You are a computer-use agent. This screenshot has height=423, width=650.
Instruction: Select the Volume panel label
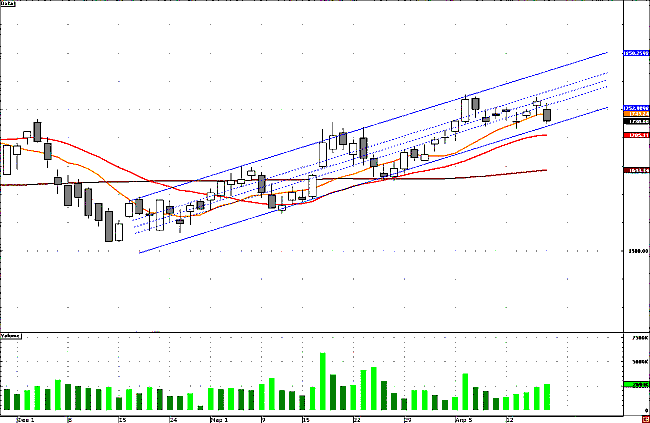(x=11, y=335)
